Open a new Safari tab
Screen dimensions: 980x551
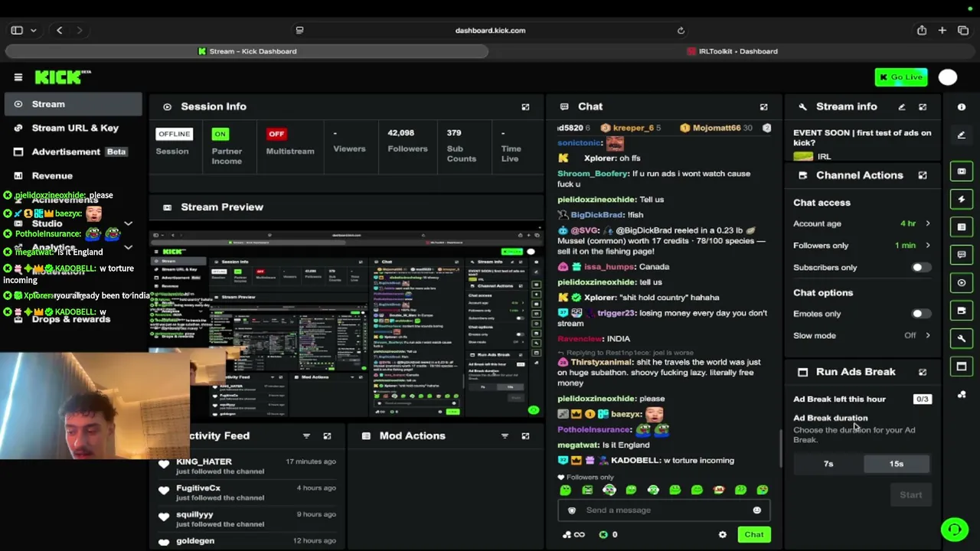point(942,31)
